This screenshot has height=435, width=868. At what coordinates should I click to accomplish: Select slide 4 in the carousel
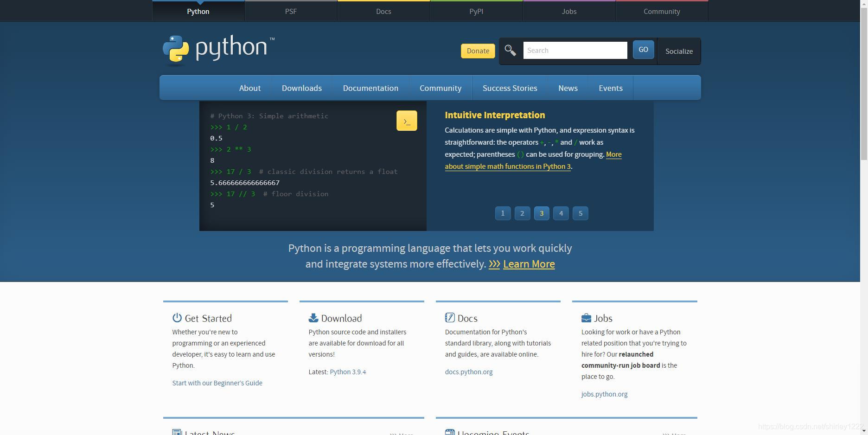coord(561,213)
